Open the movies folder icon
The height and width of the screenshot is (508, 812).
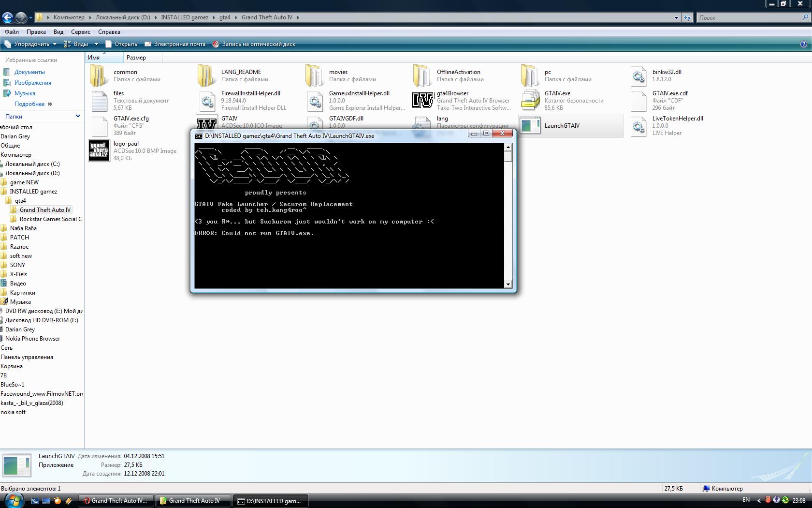(315, 76)
